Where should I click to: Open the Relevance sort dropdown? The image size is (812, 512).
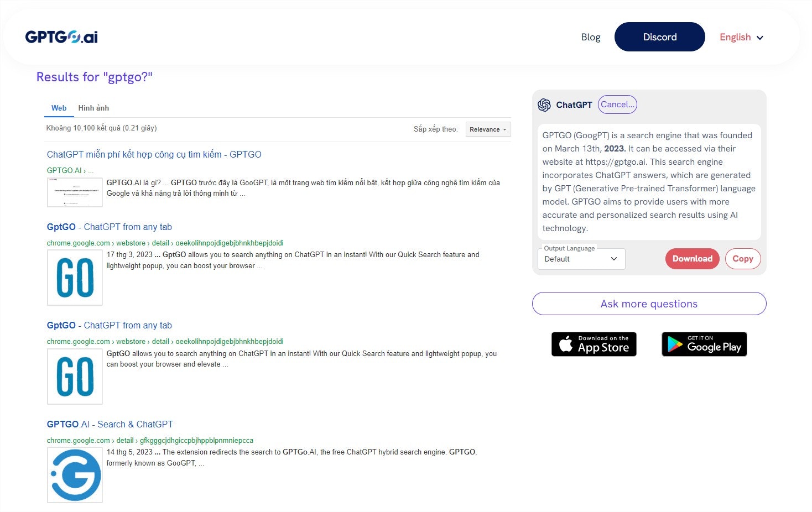488,129
